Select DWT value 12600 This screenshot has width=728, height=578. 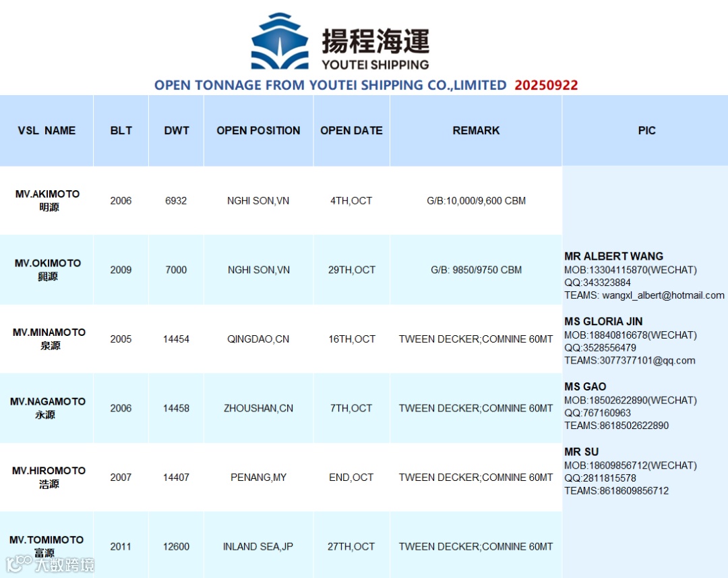[x=176, y=547]
